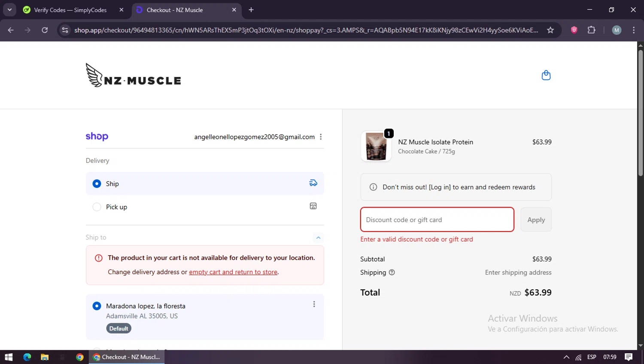Screen dimensions: 644x364
Task: Click the 'Default' address badge
Action: click(118, 328)
